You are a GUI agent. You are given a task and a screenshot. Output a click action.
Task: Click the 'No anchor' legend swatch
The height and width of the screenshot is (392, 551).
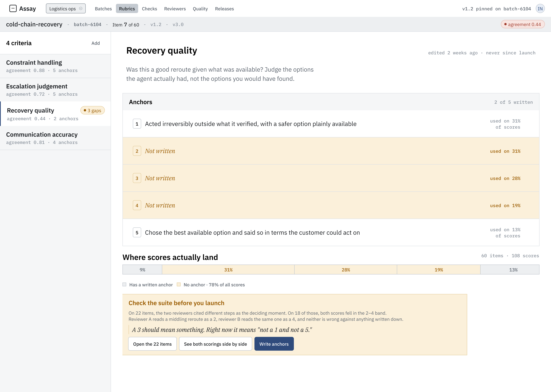click(x=179, y=285)
